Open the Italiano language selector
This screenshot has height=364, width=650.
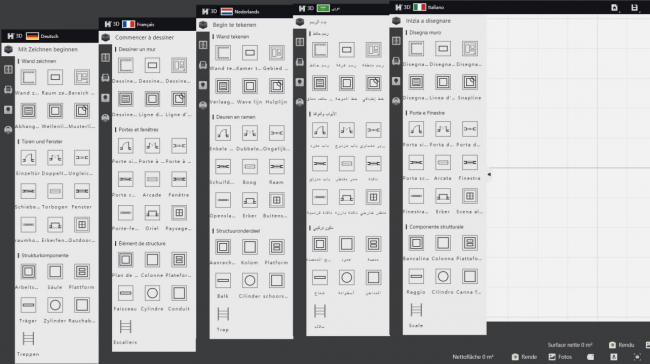click(x=429, y=7)
